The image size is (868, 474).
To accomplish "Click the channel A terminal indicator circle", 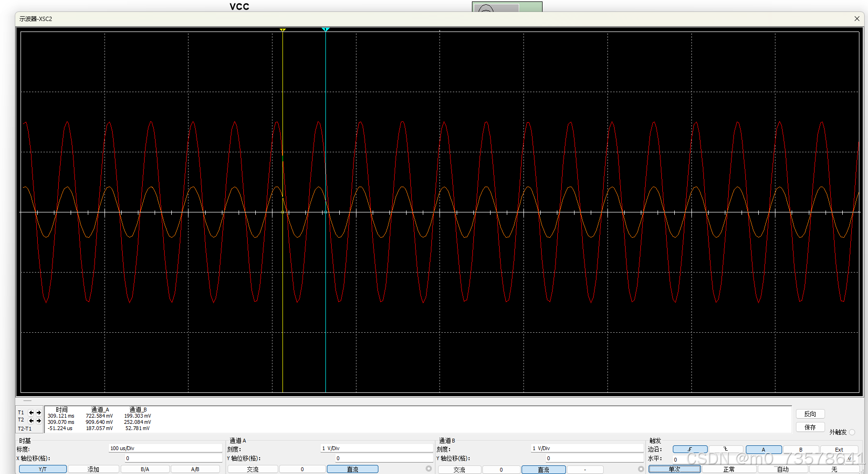I will (429, 469).
